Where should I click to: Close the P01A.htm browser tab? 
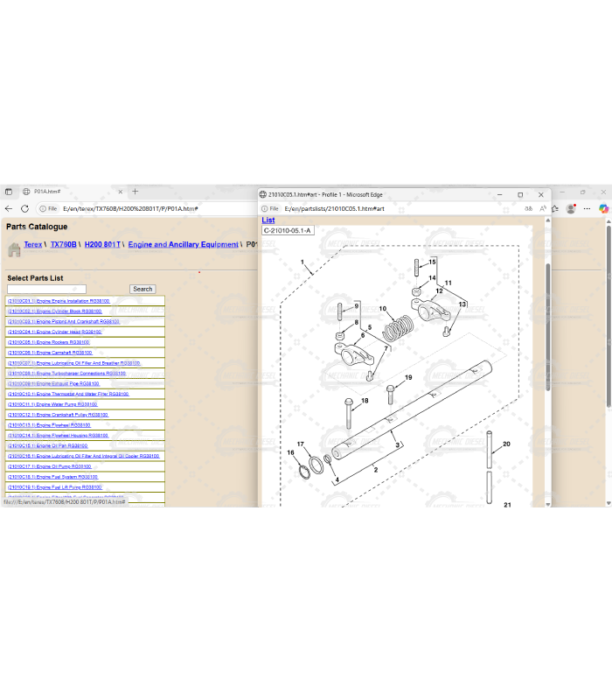tap(119, 191)
